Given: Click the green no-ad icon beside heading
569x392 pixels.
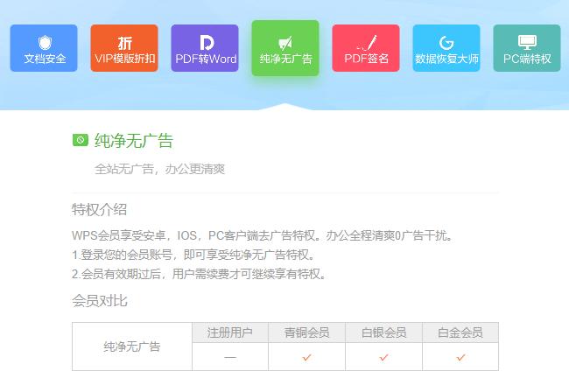Looking at the screenshot, I should [x=81, y=140].
